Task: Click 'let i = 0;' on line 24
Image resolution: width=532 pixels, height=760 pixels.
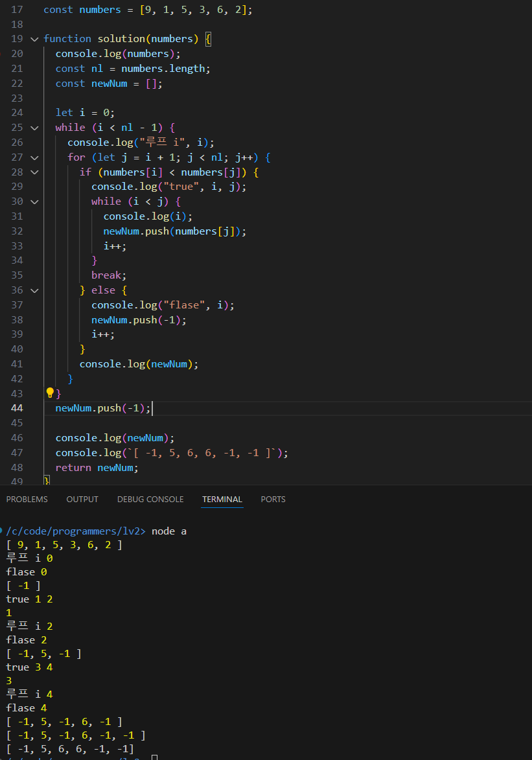Action: point(85,113)
